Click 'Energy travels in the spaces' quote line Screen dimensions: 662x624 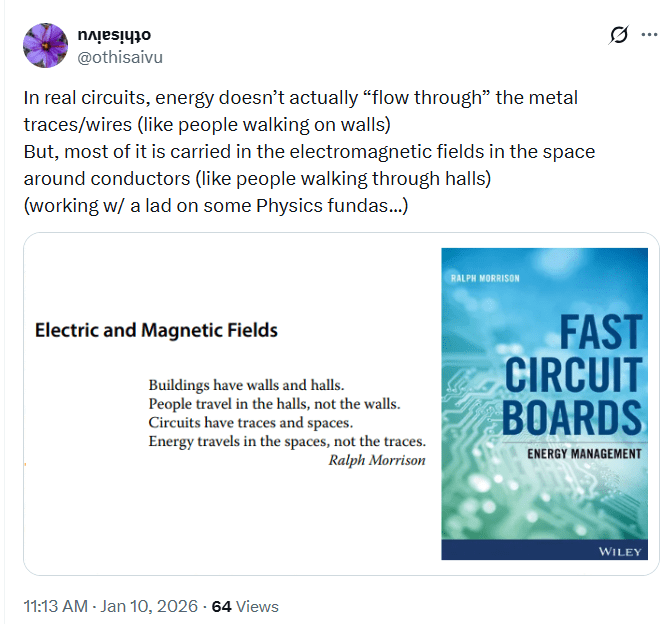[x=287, y=441]
